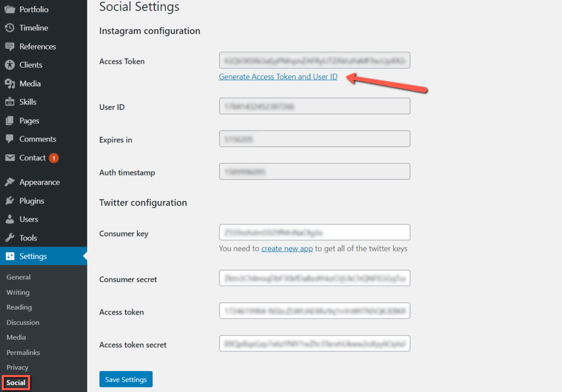Open the General settings submenu

point(18,277)
